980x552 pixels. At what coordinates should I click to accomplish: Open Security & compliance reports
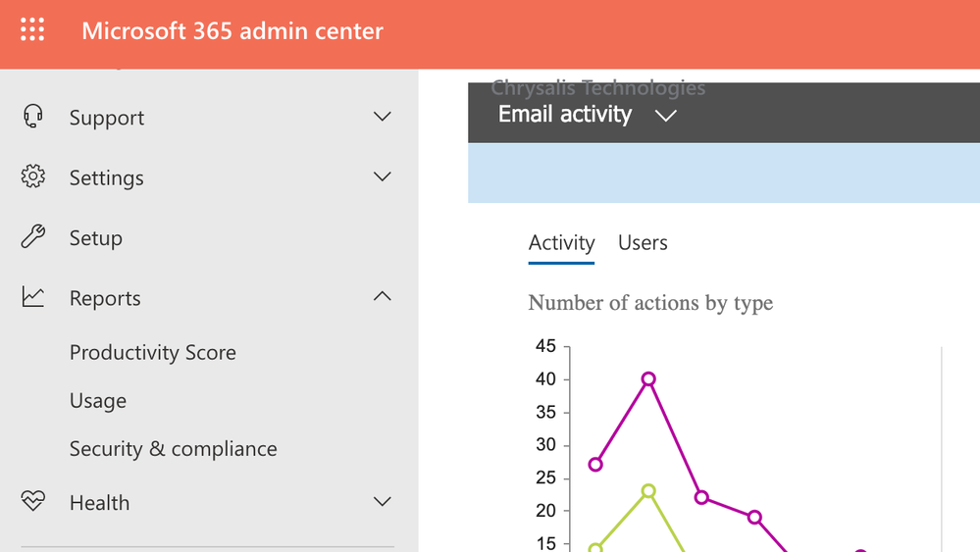(x=174, y=448)
